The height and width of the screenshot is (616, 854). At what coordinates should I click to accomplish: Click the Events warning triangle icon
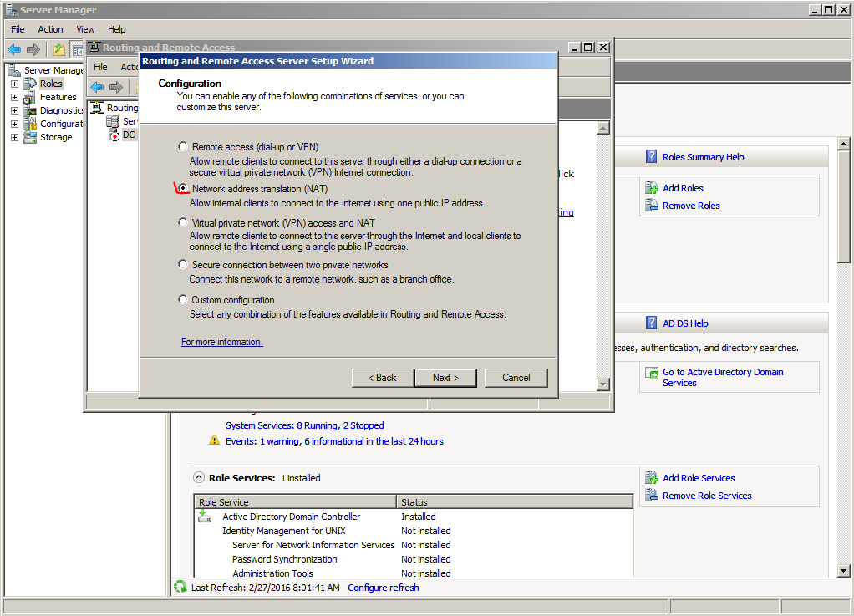pyautogui.click(x=215, y=440)
